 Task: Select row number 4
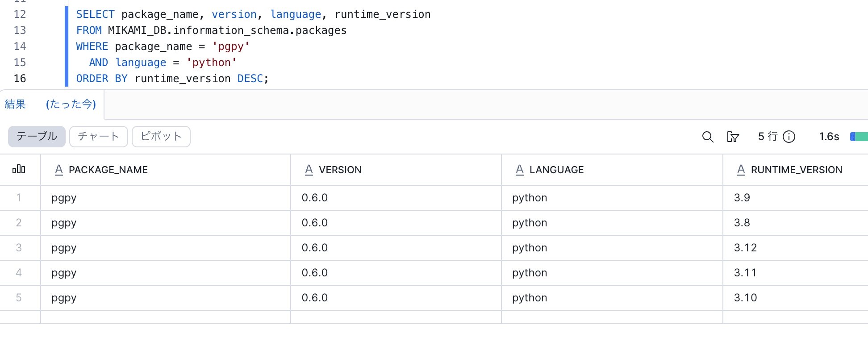[19, 273]
